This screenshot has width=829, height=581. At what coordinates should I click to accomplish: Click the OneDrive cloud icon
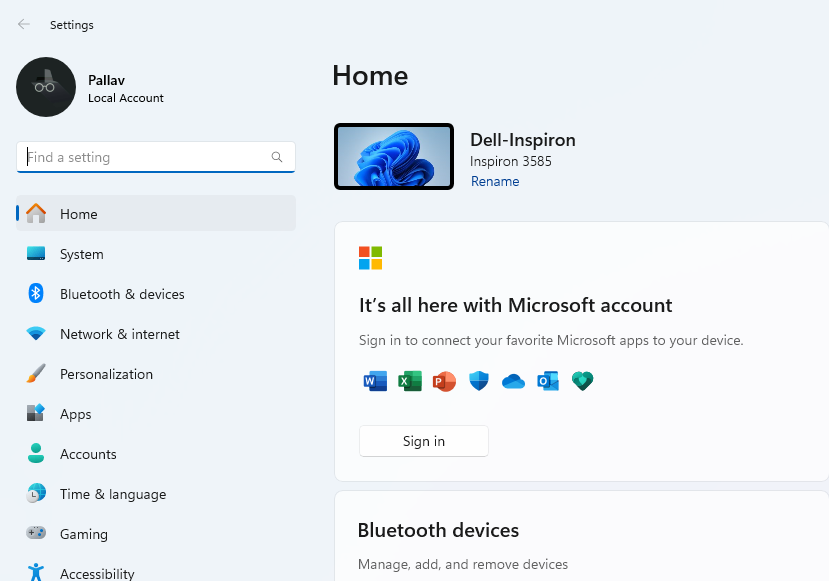click(513, 381)
